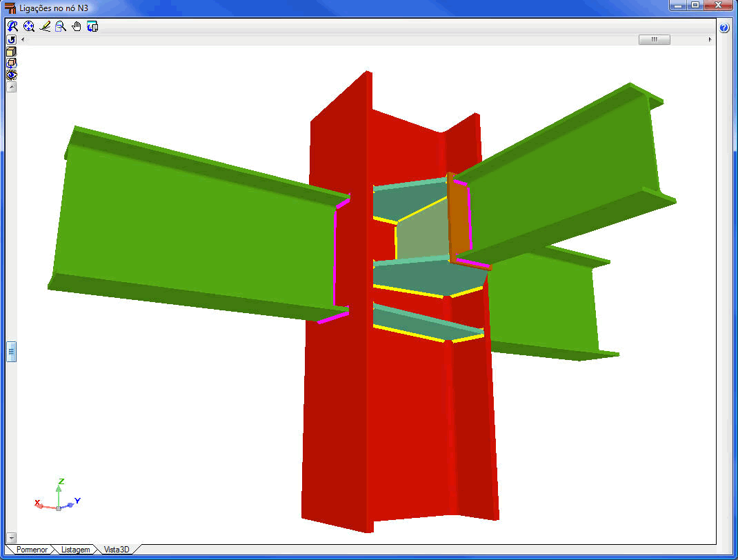
Task: Toggle the eye perspective view icon
Action: point(11,74)
